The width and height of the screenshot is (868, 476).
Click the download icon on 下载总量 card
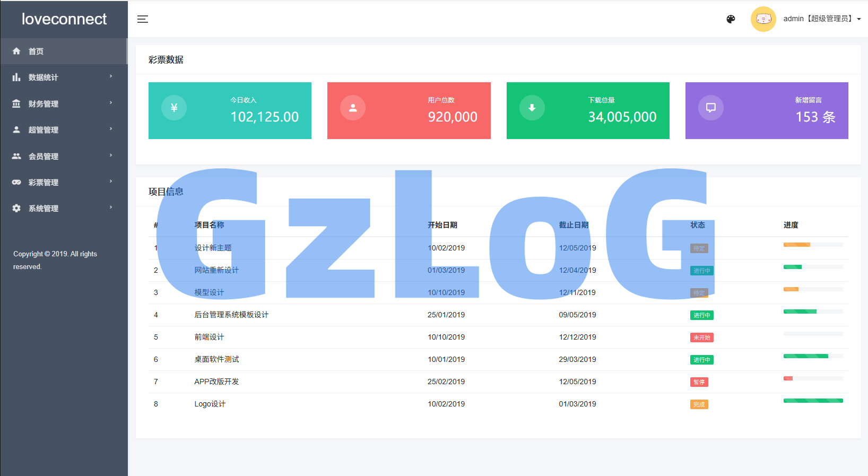tap(532, 108)
